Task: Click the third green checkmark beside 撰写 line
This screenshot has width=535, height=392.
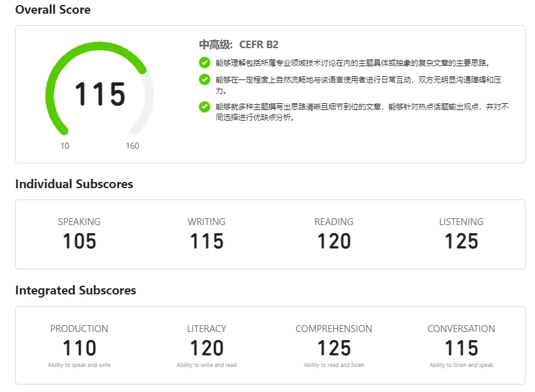Action: pos(205,107)
